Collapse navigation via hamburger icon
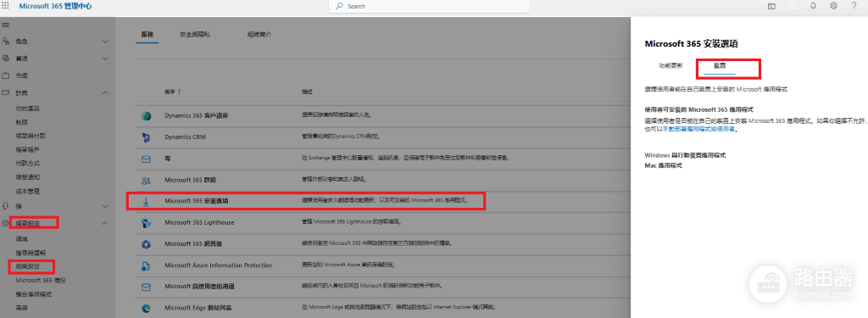Viewport: 868px width, 318px height. pyautogui.click(x=6, y=25)
